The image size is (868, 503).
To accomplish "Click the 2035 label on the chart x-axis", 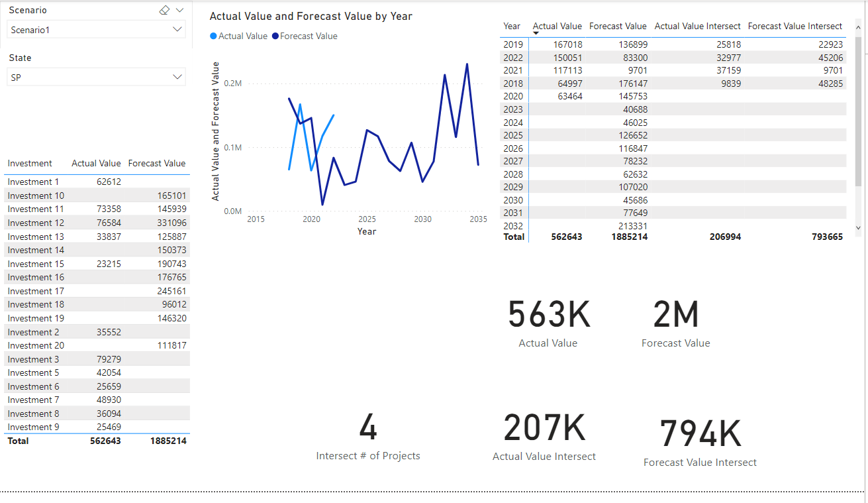I will [477, 219].
